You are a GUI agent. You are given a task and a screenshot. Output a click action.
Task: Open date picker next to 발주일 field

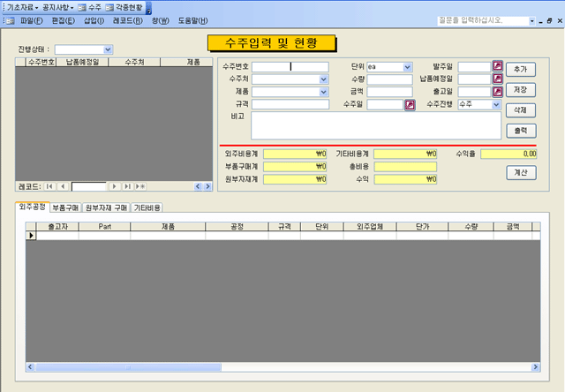coord(498,65)
